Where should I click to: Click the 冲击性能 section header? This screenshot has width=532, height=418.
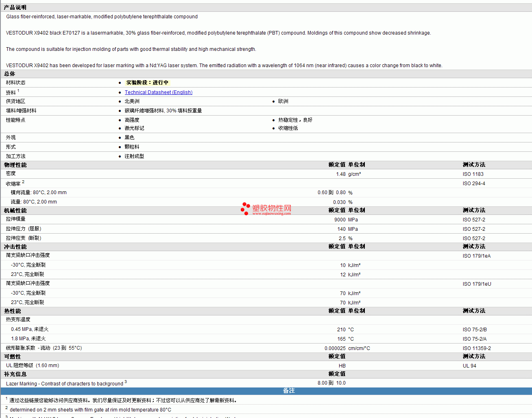click(x=15, y=247)
